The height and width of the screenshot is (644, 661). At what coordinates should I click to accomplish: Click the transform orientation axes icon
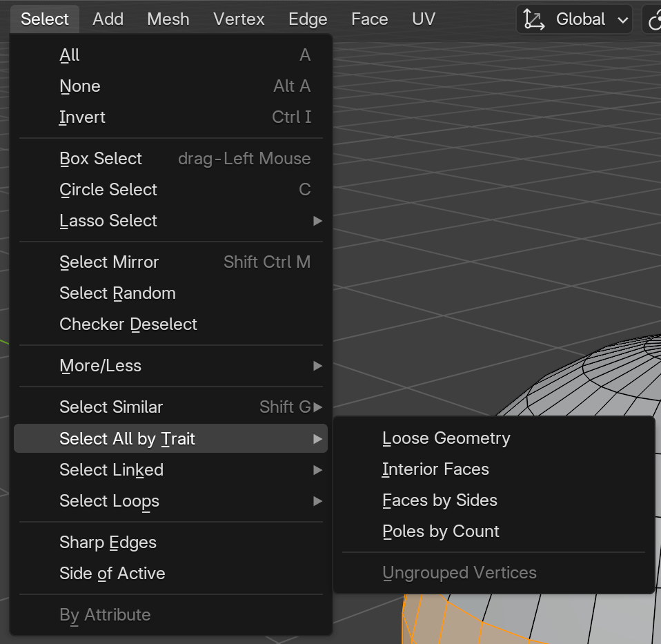coord(533,19)
